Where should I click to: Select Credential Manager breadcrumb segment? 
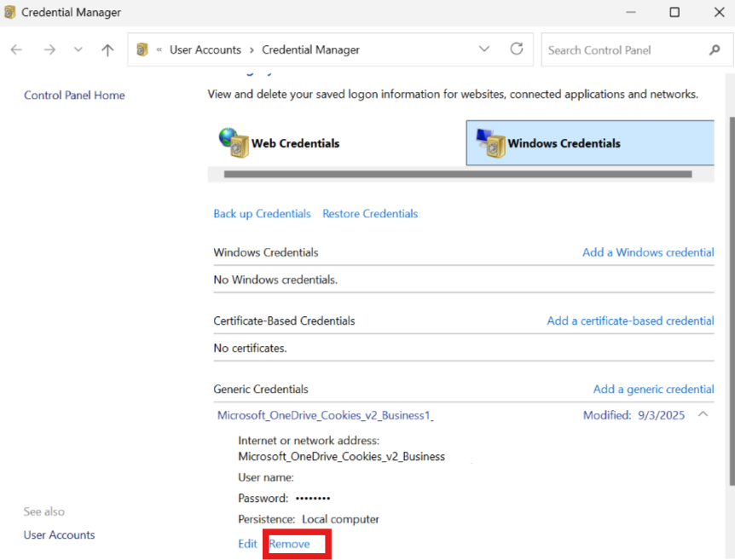point(310,49)
